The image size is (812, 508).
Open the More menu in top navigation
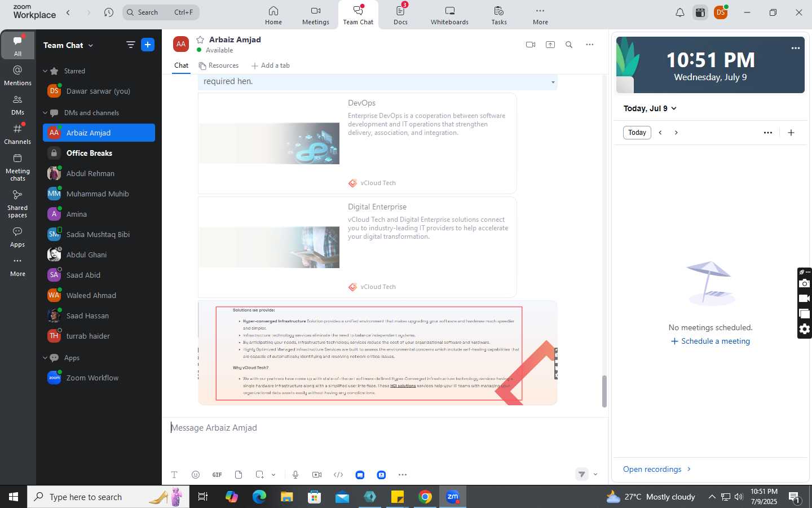[540, 15]
